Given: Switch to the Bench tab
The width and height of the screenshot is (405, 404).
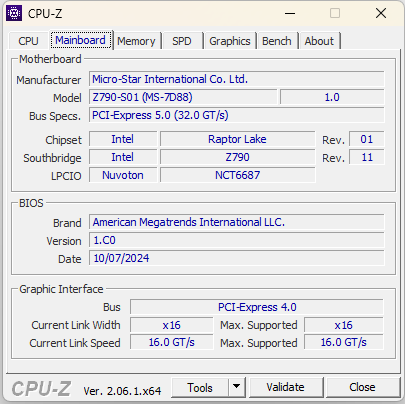Looking at the screenshot, I should pyautogui.click(x=277, y=41).
